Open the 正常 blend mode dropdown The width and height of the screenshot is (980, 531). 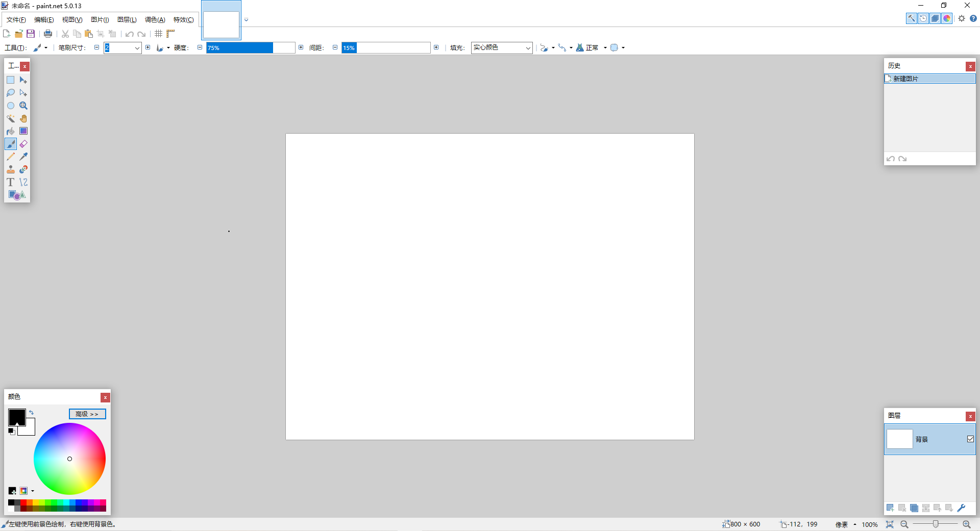[x=605, y=48]
